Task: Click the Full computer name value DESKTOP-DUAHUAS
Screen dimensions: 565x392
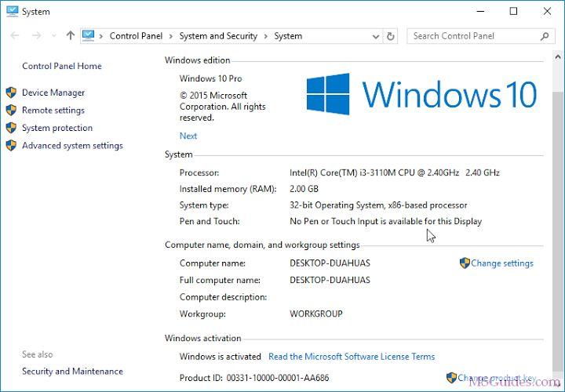Action: [330, 280]
